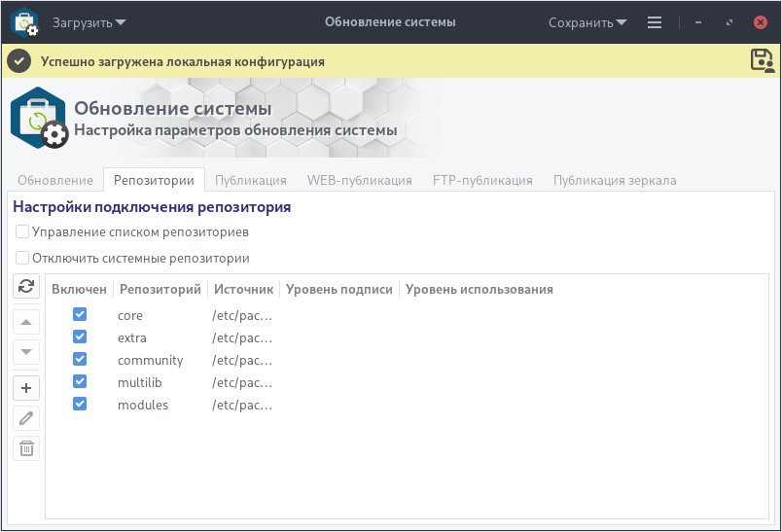The height and width of the screenshot is (532, 782).
Task: Go to WEB-публикация tab
Action: tap(360, 180)
